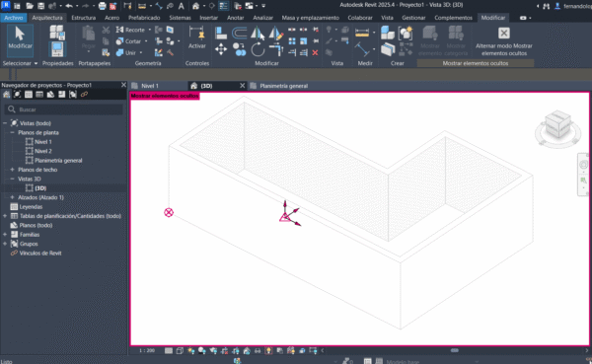Open the Arquitectura ribbon tab
The height and width of the screenshot is (364, 592).
(x=47, y=18)
